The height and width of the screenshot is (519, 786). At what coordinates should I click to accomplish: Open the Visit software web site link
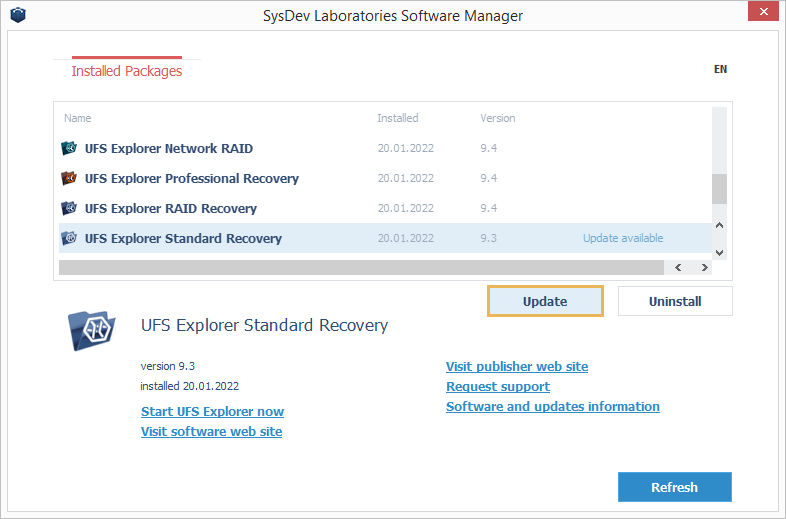pos(212,432)
